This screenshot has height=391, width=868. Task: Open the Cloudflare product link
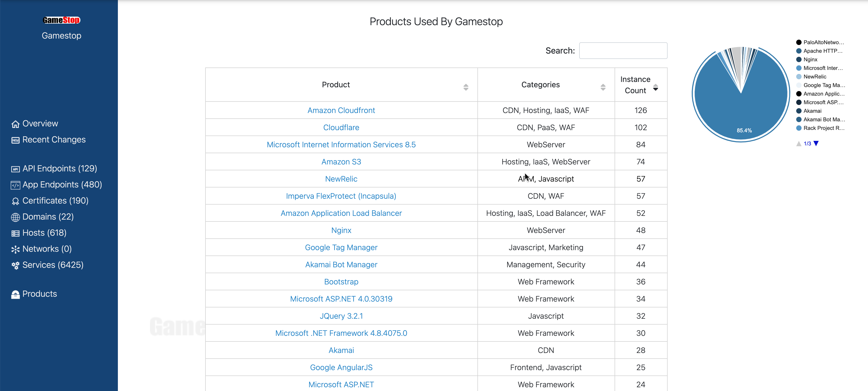pyautogui.click(x=341, y=127)
